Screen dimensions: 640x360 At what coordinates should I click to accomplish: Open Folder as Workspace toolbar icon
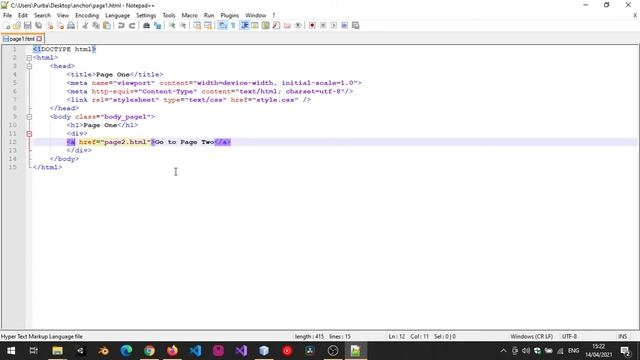click(x=287, y=25)
